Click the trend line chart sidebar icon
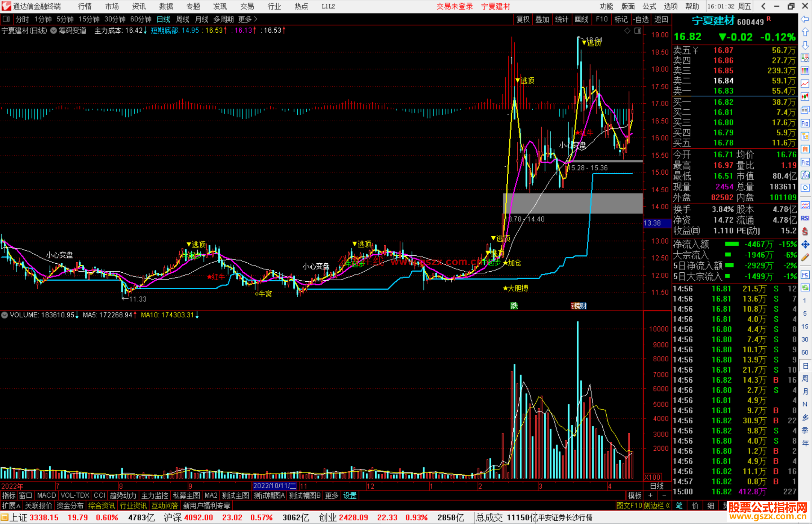 pyautogui.click(x=805, y=84)
